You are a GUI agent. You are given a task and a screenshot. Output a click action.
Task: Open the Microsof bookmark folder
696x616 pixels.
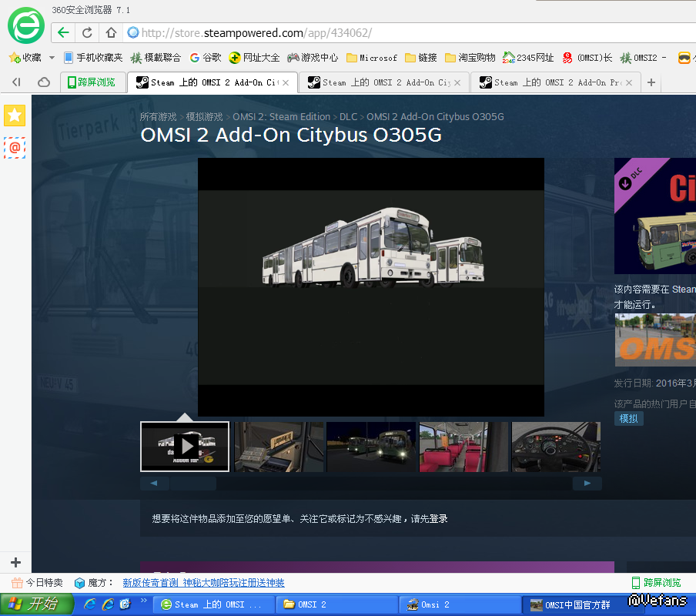(372, 58)
